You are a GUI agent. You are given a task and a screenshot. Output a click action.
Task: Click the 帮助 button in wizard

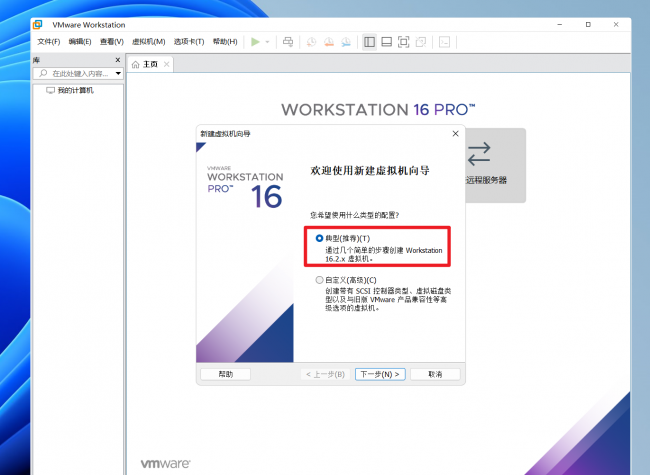pos(226,374)
